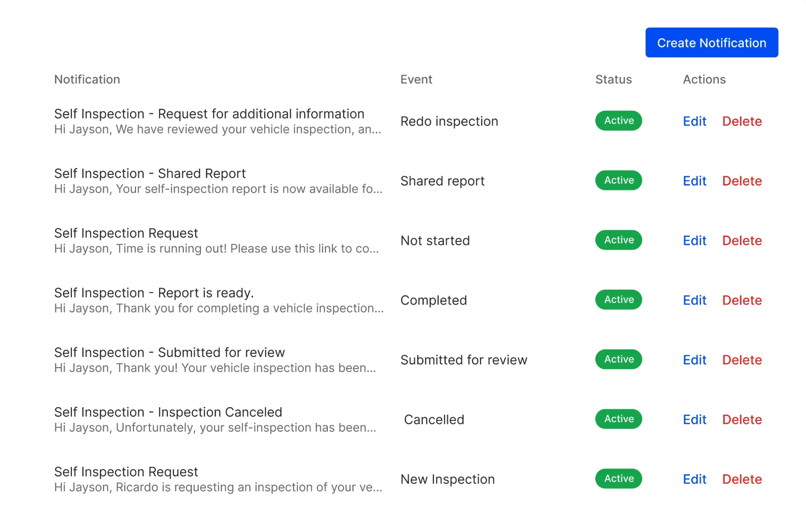Click Active badge in Completed row
This screenshot has height=532, width=806.
point(618,300)
